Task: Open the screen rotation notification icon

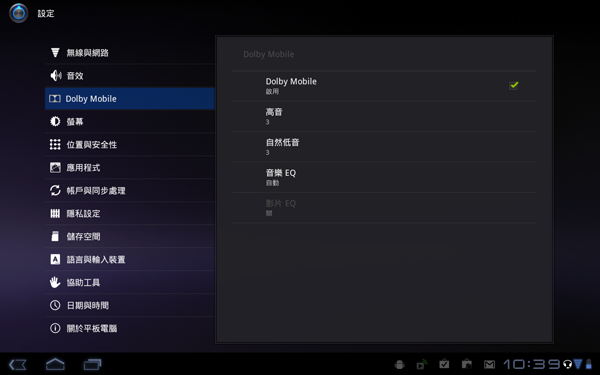Action: tap(422, 364)
